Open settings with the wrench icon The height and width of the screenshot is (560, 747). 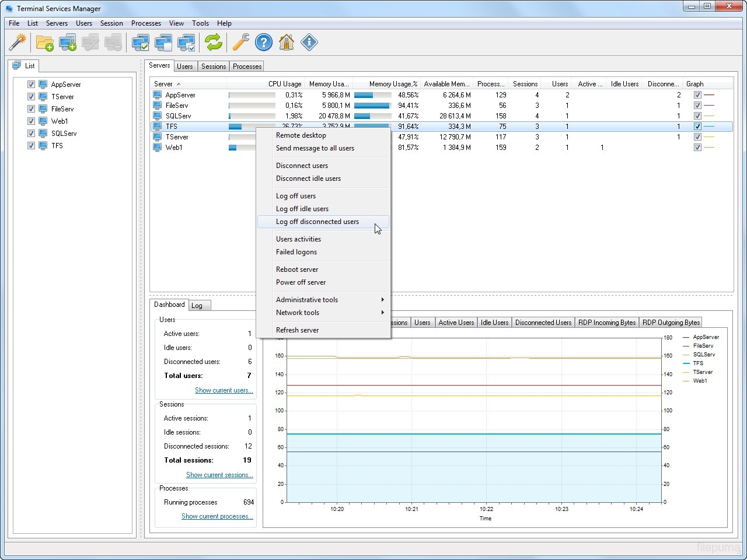click(x=240, y=42)
